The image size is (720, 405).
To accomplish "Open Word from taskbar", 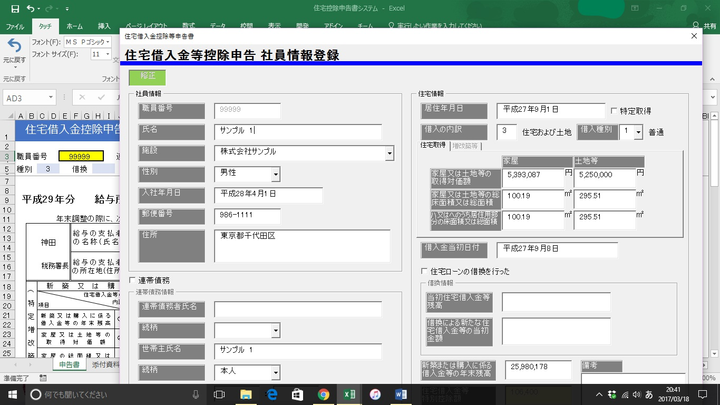I will coord(401,394).
